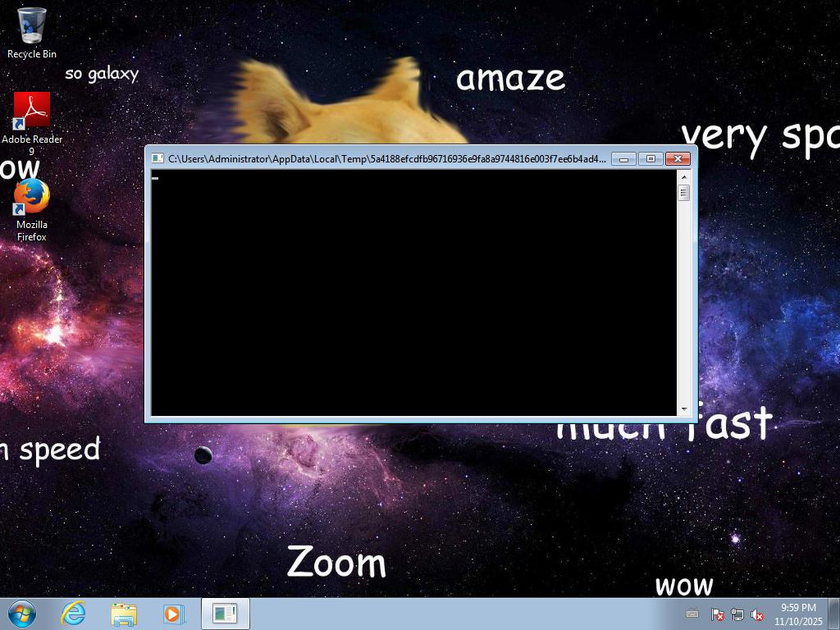
Task: Open the console window's system menu icon
Action: click(157, 158)
